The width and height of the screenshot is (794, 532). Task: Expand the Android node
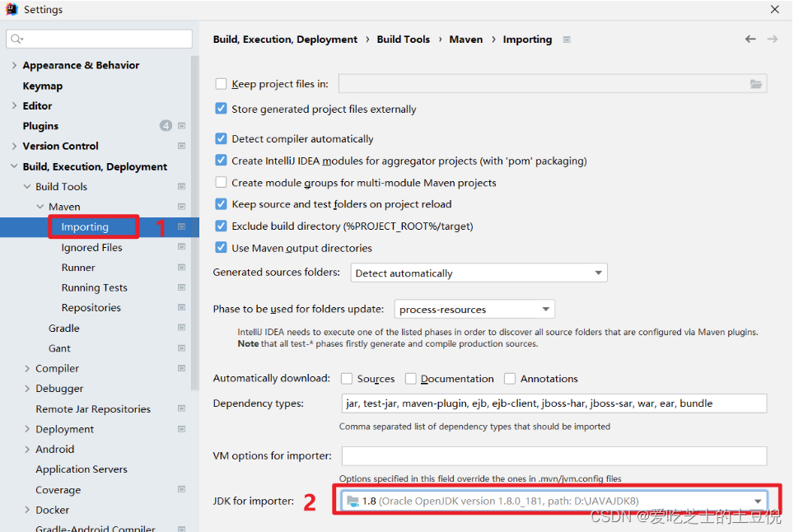(27, 449)
